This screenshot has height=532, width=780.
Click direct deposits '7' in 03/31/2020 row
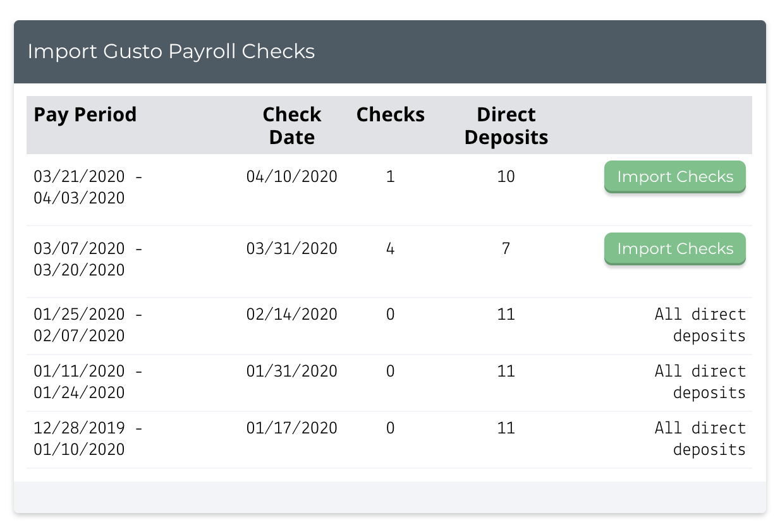(506, 249)
